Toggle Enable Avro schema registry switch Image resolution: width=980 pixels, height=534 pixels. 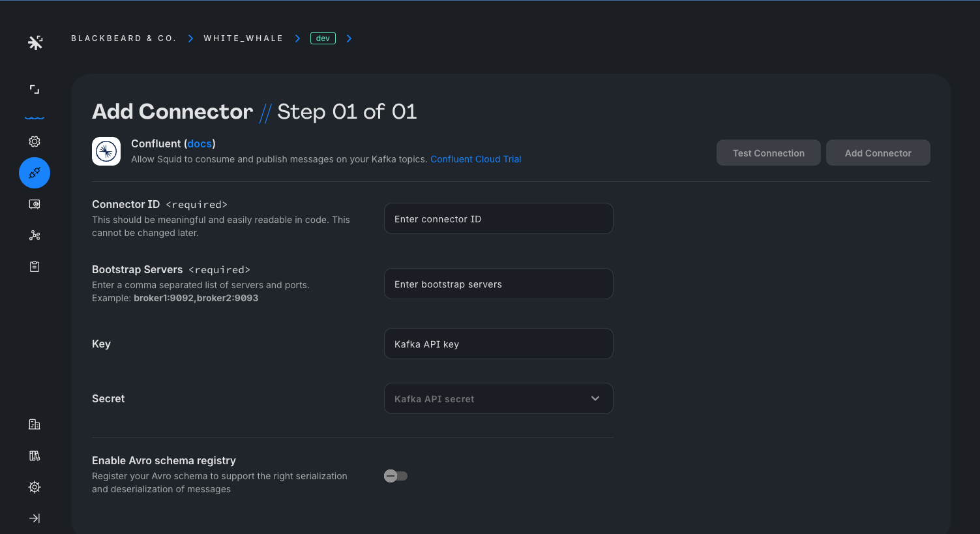tap(396, 476)
